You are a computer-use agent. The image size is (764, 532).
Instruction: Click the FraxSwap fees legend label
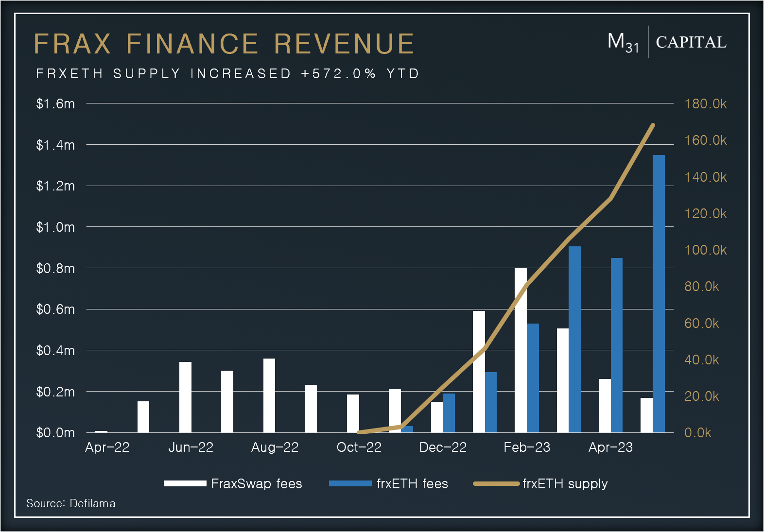click(x=257, y=484)
